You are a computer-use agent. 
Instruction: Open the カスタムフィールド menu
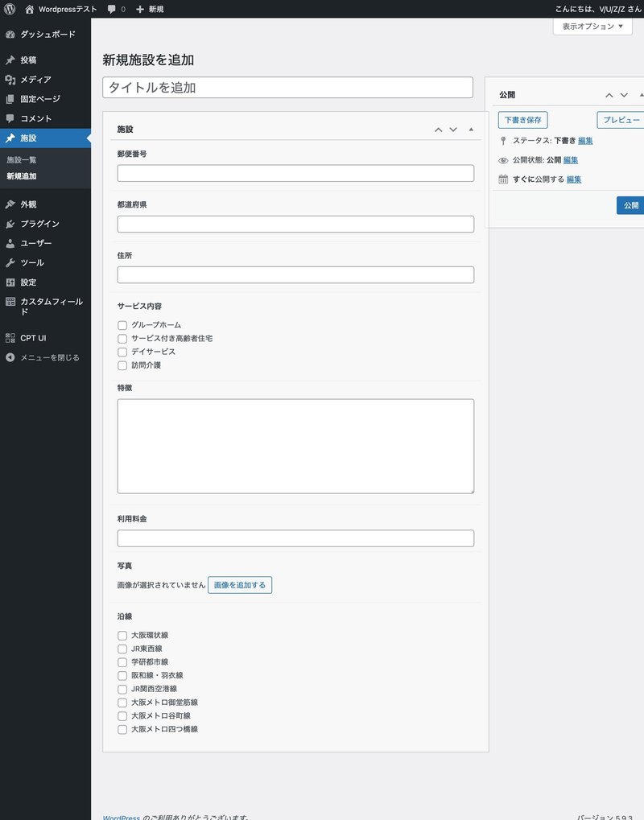46,307
